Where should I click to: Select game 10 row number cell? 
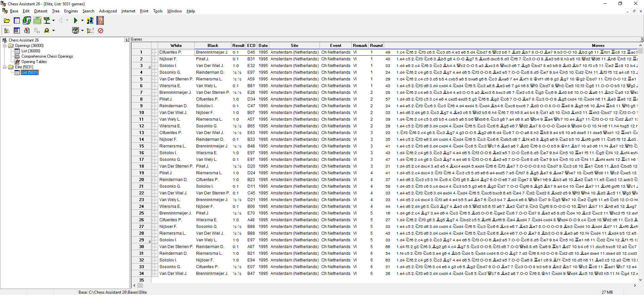tap(141, 113)
